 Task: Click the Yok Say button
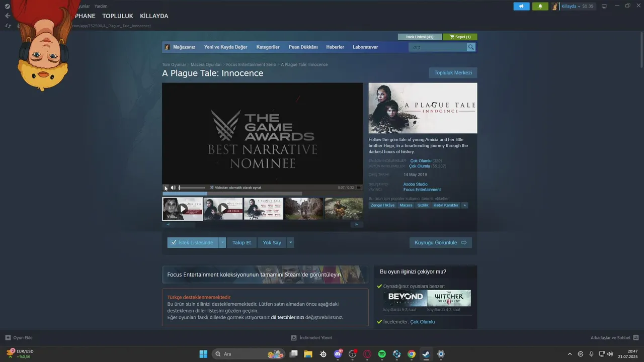click(272, 242)
